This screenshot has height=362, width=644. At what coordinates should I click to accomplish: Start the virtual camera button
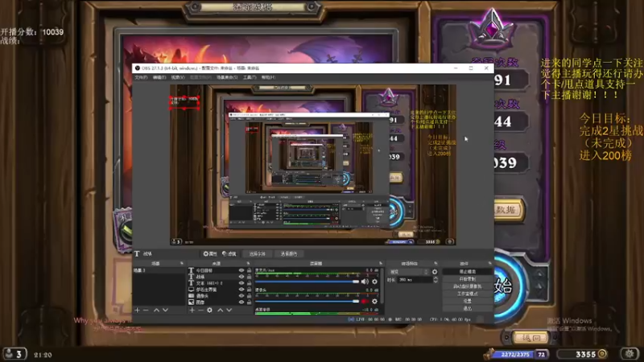click(468, 286)
